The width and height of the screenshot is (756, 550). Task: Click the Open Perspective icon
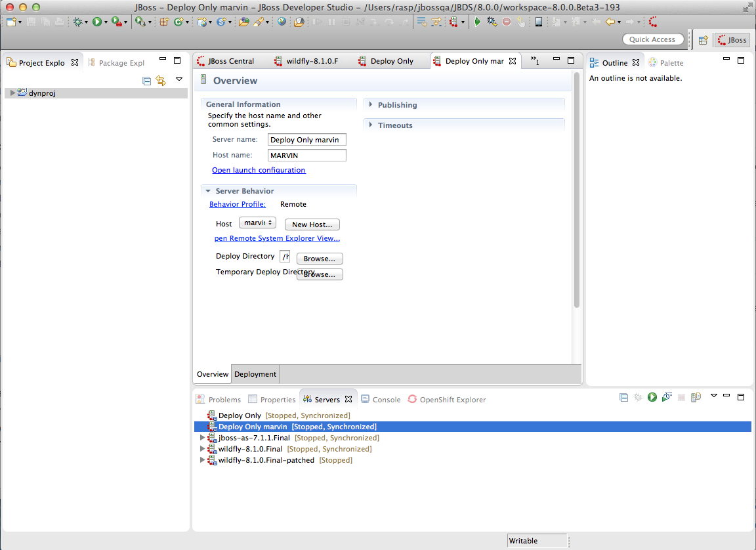click(x=703, y=40)
